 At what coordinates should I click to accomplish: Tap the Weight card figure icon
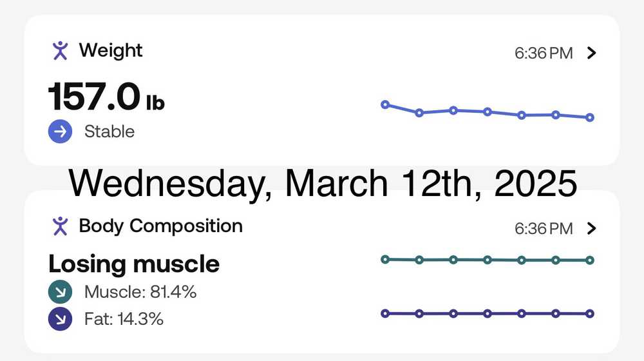click(60, 50)
